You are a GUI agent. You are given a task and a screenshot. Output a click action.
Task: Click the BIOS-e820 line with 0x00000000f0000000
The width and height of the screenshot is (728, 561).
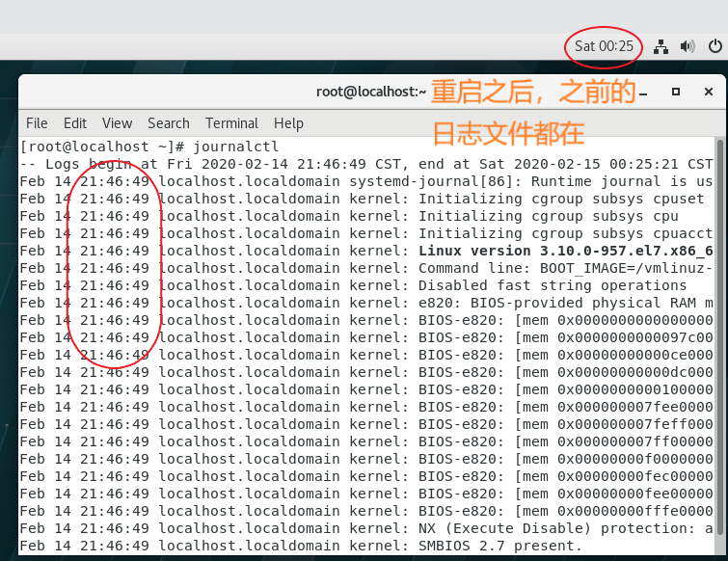[366, 459]
